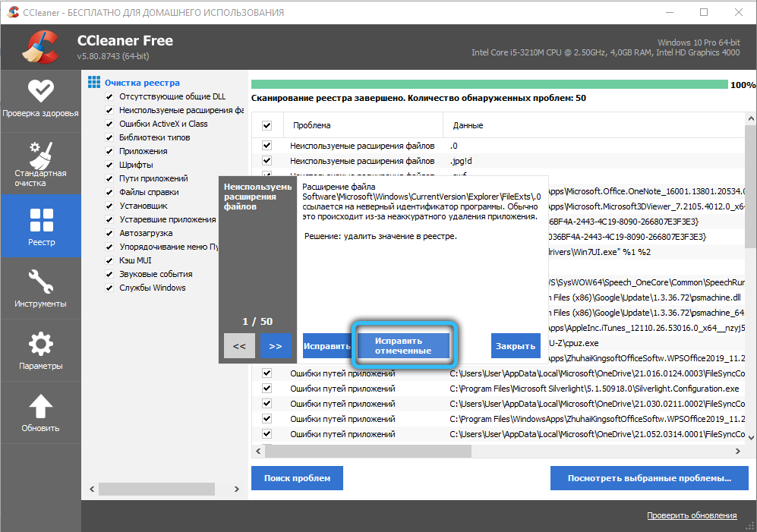This screenshot has width=757, height=532.
Task: Go to next issue with >> button
Action: pyautogui.click(x=276, y=346)
